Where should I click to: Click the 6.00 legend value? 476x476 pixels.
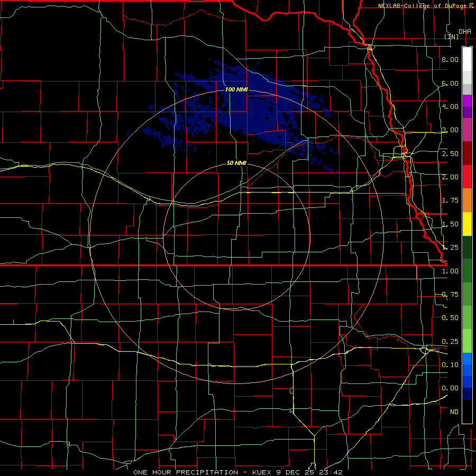click(x=450, y=83)
